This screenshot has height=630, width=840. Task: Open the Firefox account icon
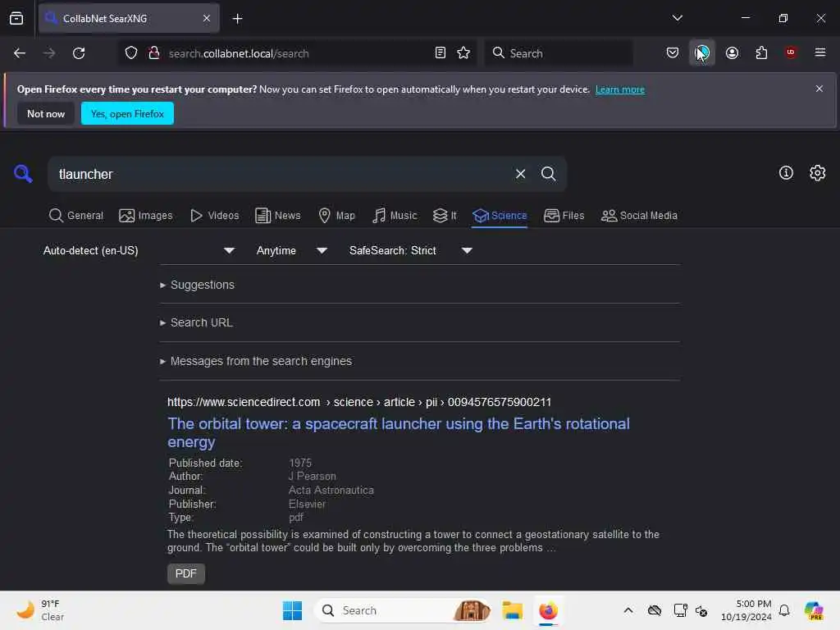point(732,53)
